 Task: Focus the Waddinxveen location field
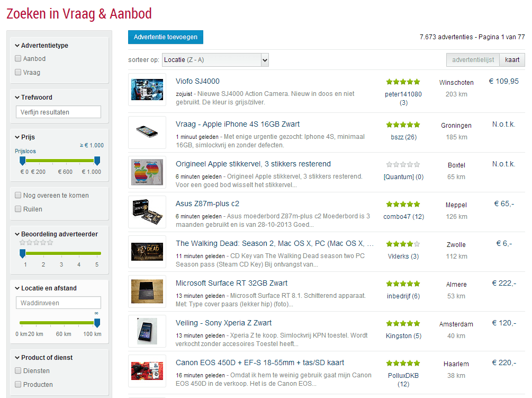tap(58, 303)
